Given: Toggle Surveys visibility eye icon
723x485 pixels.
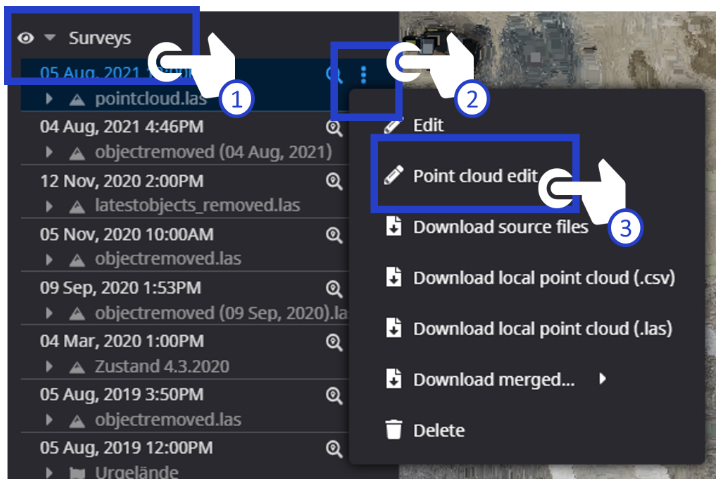Looking at the screenshot, I should [x=25, y=38].
